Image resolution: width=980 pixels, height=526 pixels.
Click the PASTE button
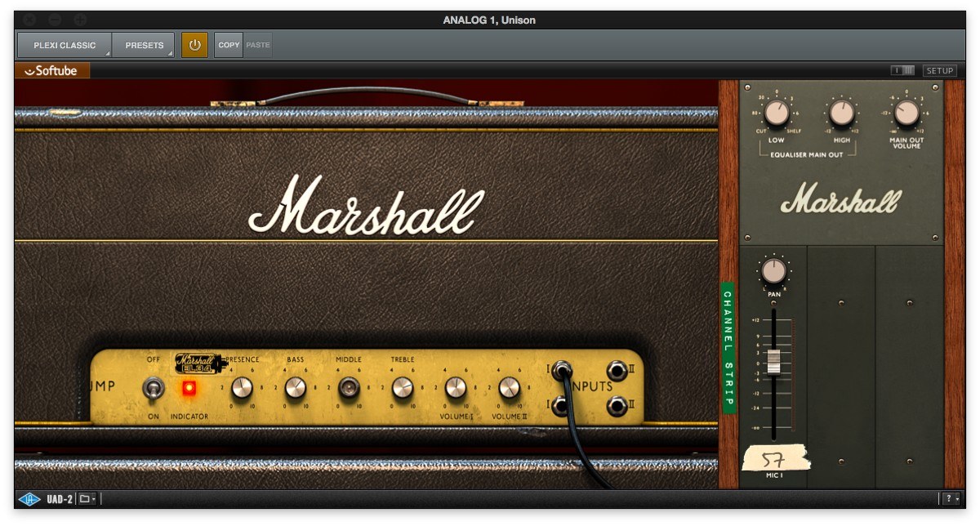point(258,45)
